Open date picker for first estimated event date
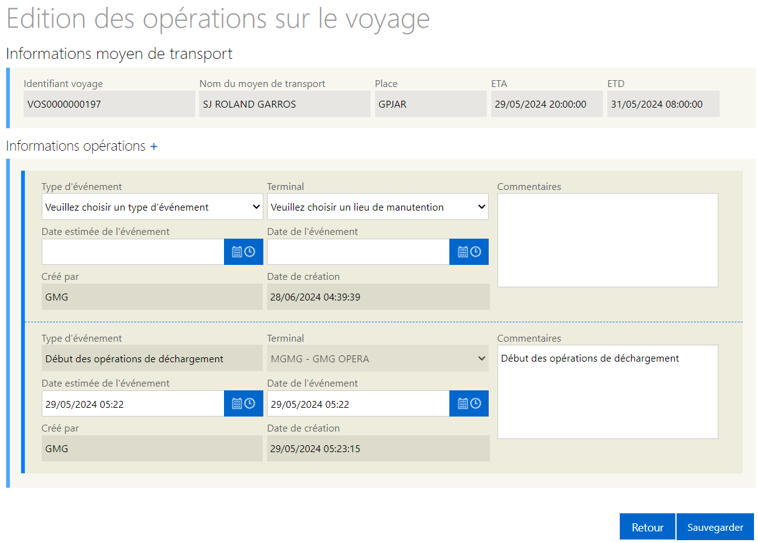 pos(243,252)
